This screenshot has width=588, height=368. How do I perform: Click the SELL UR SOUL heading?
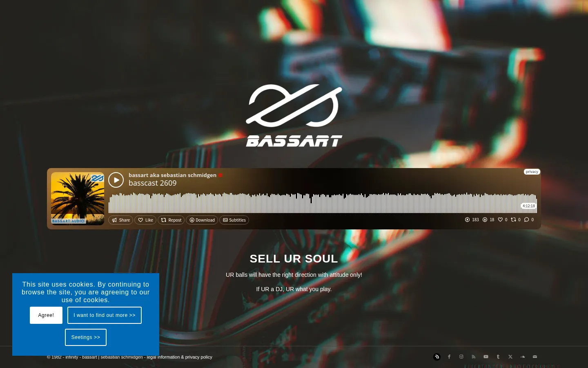(294, 259)
